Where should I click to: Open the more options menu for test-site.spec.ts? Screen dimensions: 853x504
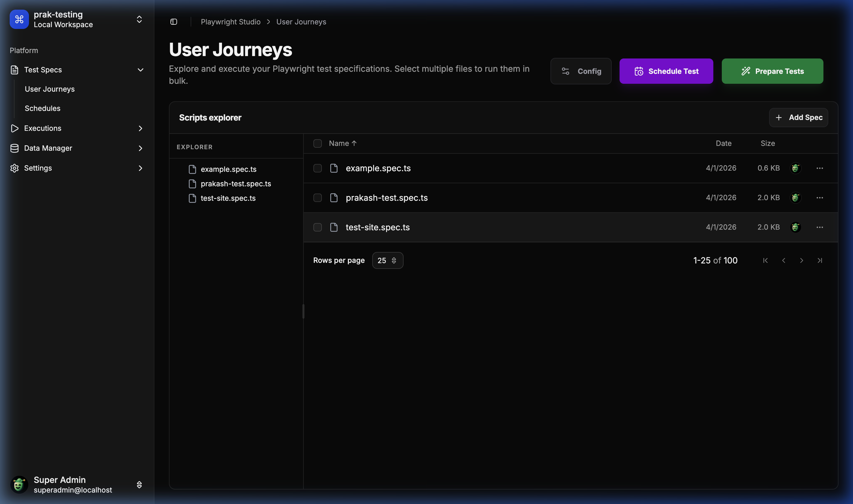pos(819,227)
